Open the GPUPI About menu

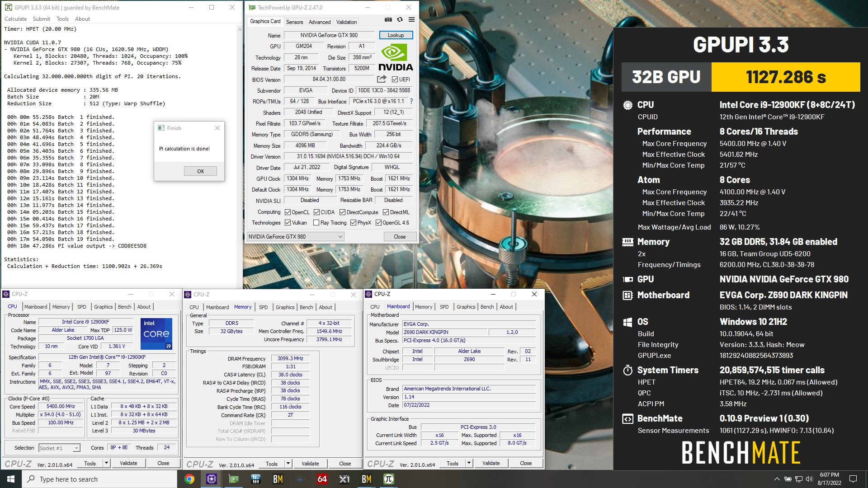82,19
